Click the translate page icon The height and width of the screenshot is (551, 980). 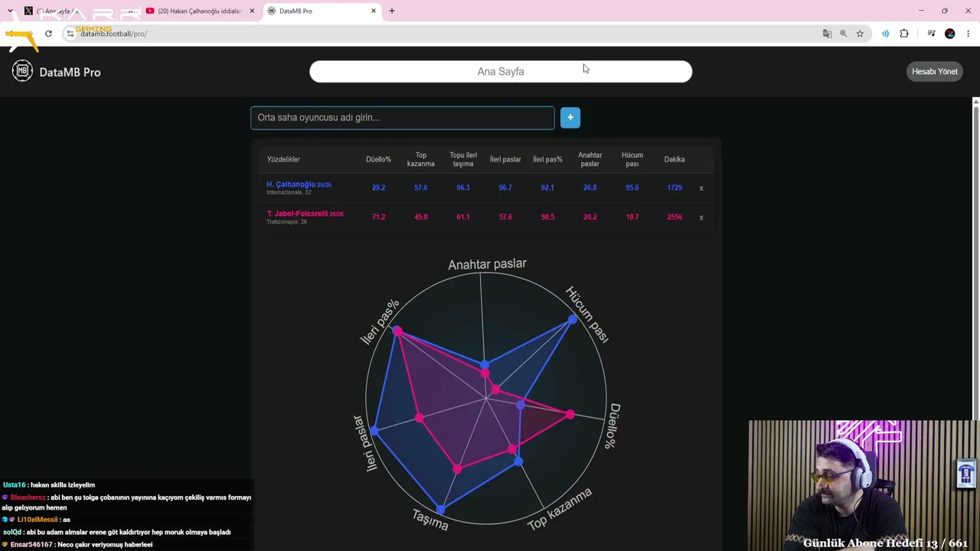tap(827, 34)
